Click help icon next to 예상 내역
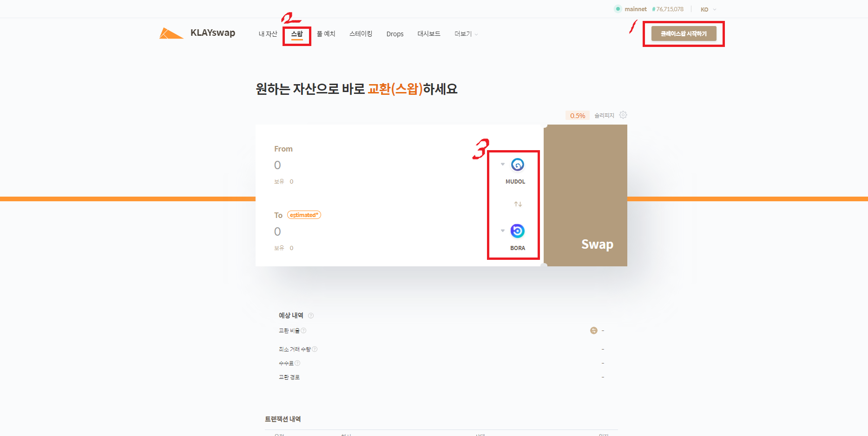Image resolution: width=868 pixels, height=436 pixels. click(x=311, y=316)
